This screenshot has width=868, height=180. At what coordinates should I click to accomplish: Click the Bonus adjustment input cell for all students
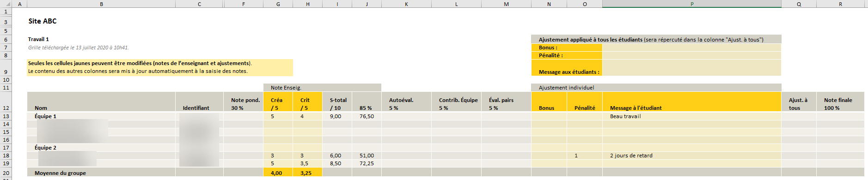692,48
